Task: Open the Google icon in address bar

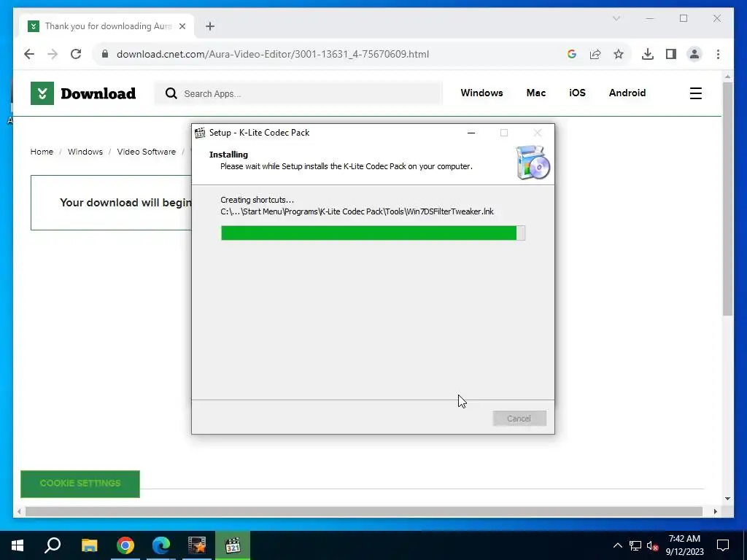Action: pyautogui.click(x=572, y=54)
